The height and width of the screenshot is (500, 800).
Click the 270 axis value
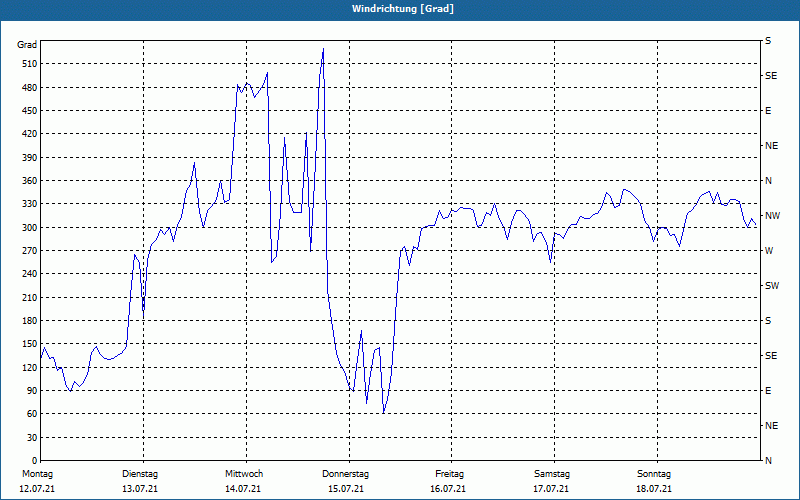30,251
